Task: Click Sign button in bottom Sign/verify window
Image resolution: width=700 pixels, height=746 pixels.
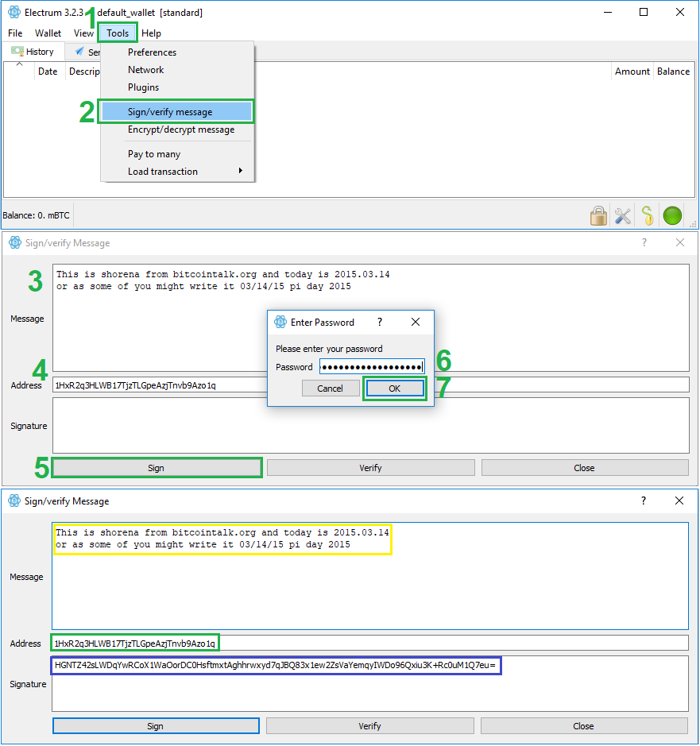Action: 156,726
